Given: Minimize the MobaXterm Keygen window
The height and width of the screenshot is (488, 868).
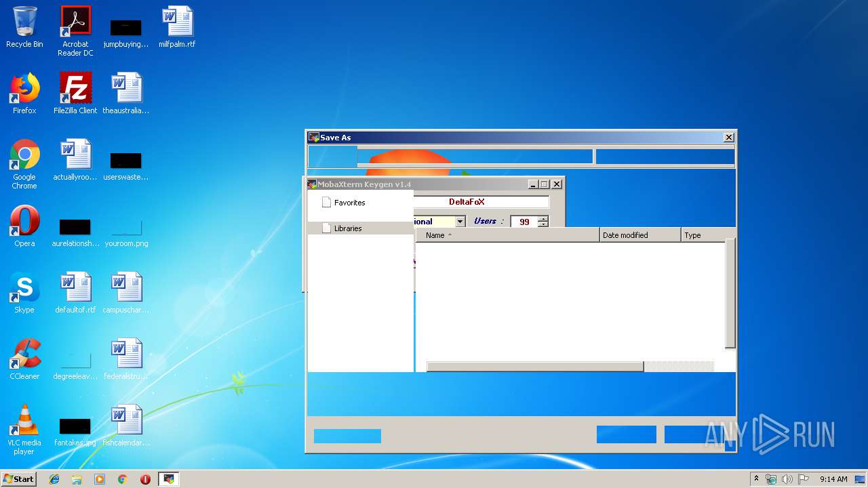Looking at the screenshot, I should [532, 184].
